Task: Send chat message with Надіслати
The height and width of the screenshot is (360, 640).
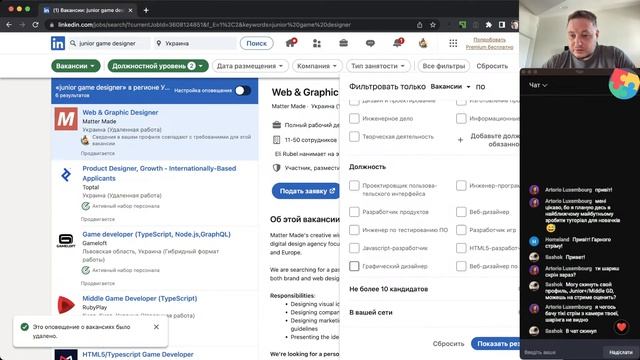Action: 620,352
